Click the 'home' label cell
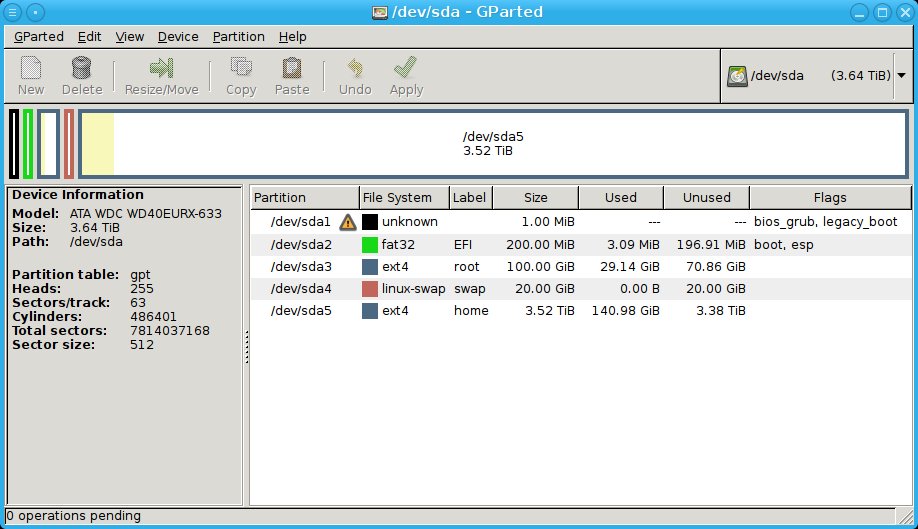This screenshot has height=529, width=918. [471, 311]
